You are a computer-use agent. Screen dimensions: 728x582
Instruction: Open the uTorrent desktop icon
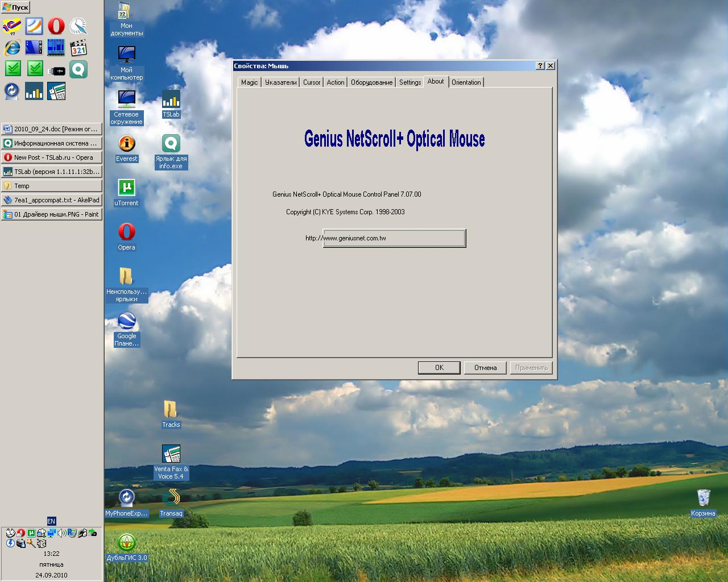tap(126, 188)
